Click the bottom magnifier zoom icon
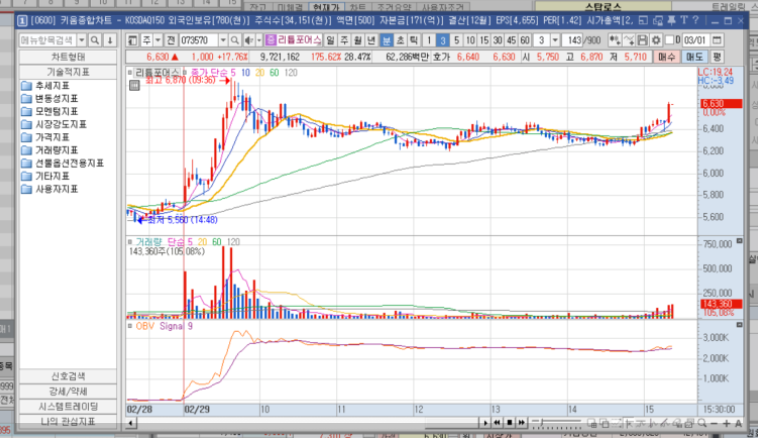 coord(701,423)
